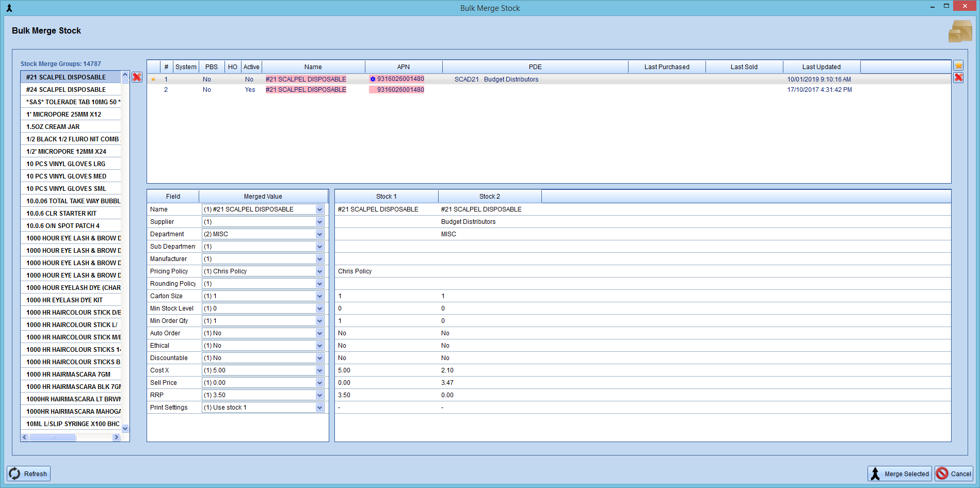This screenshot has width=980, height=488.
Task: Open the Print Settings dropdown set to Use stock 1
Action: [x=320, y=407]
